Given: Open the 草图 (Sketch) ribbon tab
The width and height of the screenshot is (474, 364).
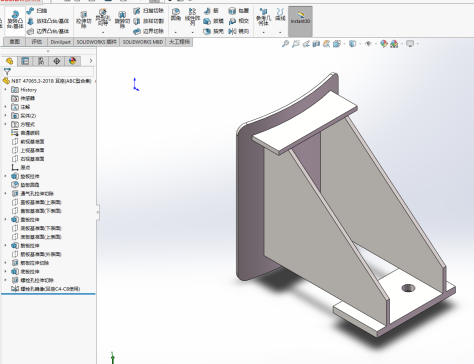Looking at the screenshot, I should pyautogui.click(x=14, y=42).
